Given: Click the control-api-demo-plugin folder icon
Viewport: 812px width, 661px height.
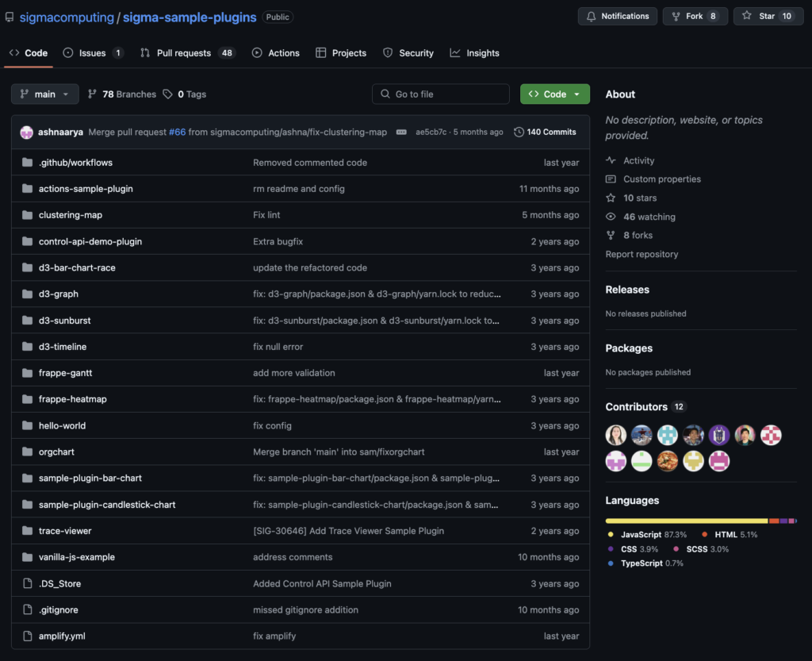Looking at the screenshot, I should coord(28,241).
